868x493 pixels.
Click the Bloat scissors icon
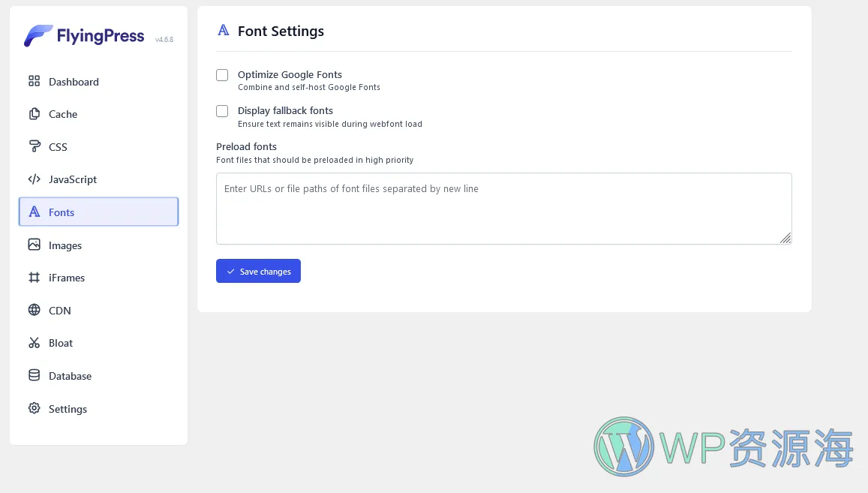(35, 342)
